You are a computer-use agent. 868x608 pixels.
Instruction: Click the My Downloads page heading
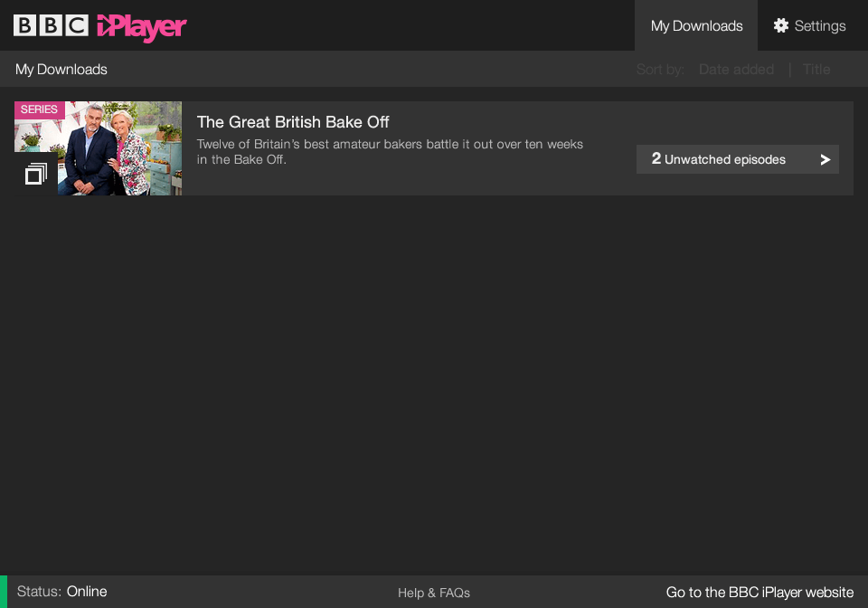click(61, 70)
